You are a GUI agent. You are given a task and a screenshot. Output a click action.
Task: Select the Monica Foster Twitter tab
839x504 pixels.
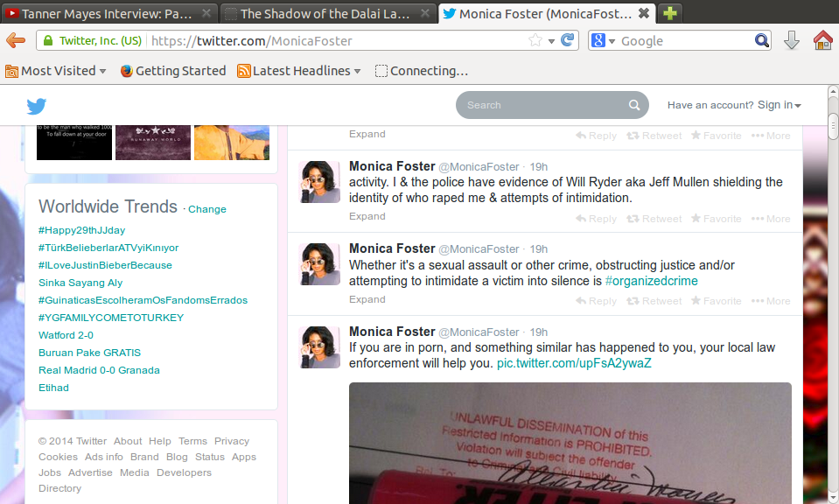point(546,13)
